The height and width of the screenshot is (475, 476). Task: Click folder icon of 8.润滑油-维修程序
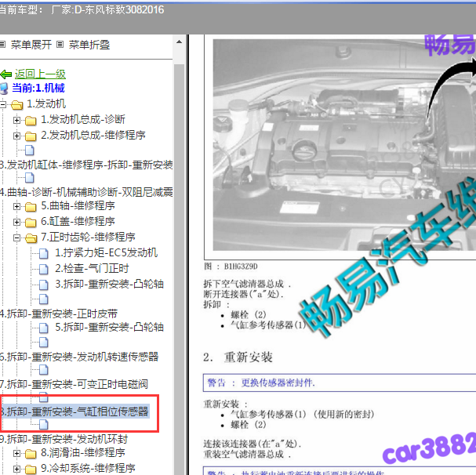pos(31,454)
